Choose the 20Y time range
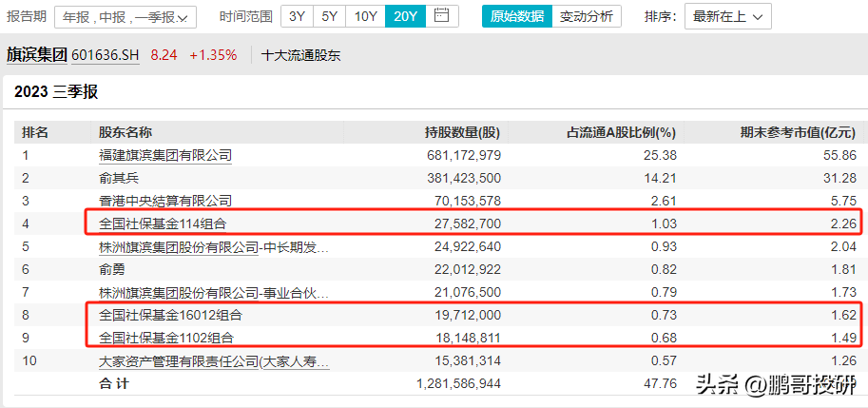Image resolution: width=868 pixels, height=408 pixels. coord(404,16)
